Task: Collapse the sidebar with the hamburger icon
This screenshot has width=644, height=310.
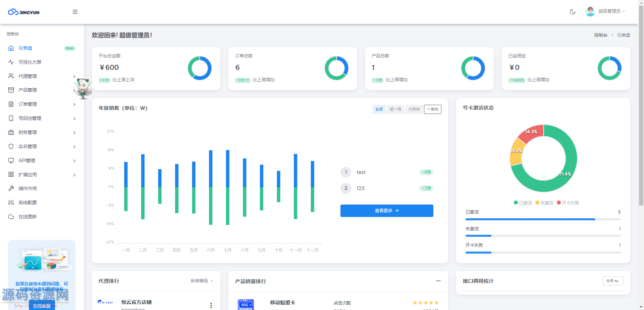Action: tap(75, 12)
